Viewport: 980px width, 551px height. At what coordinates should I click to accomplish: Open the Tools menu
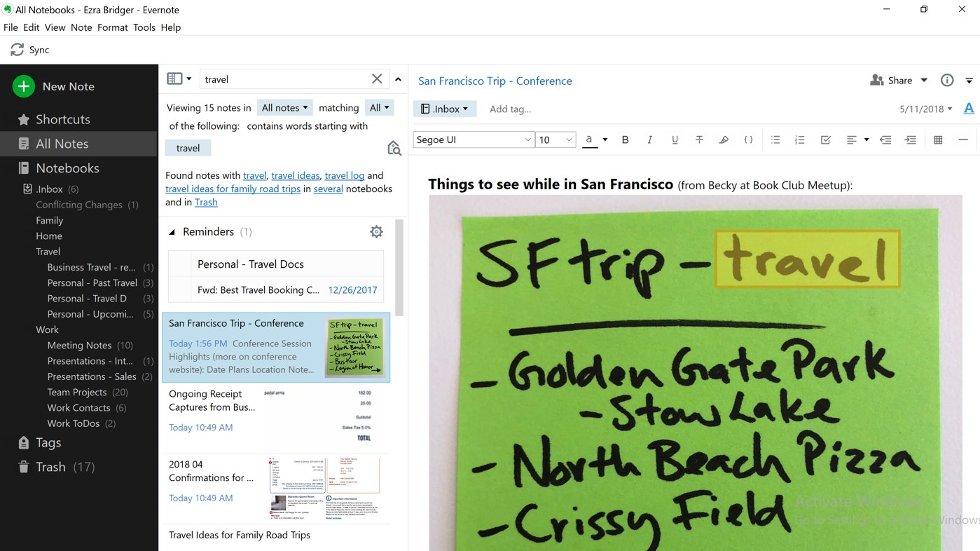tap(144, 27)
